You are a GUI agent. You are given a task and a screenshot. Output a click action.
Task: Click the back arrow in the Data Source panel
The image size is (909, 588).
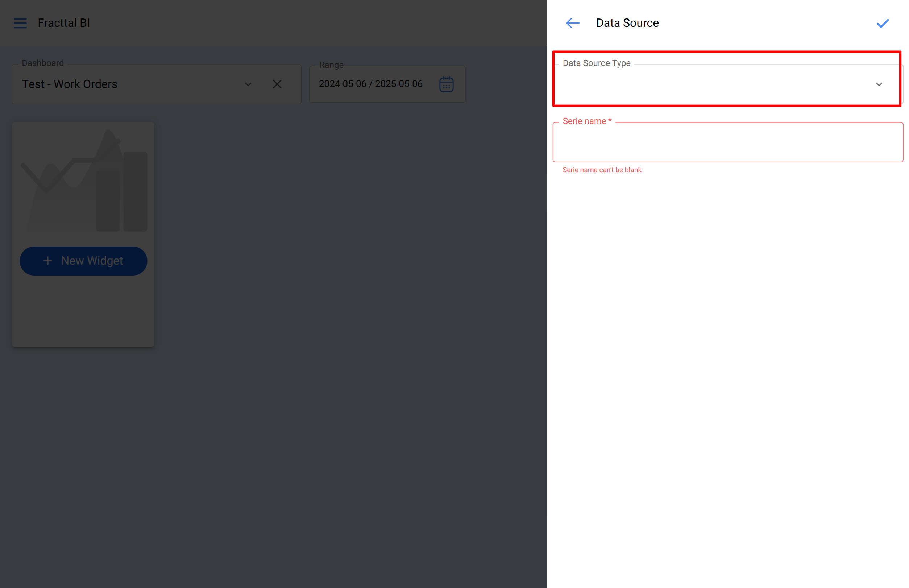pyautogui.click(x=572, y=23)
